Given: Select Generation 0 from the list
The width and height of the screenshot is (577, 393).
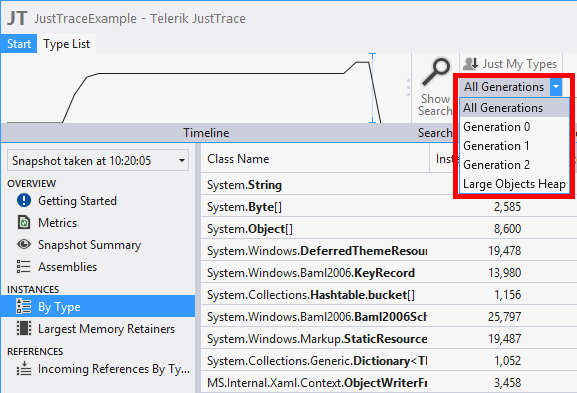Looking at the screenshot, I should [x=514, y=127].
